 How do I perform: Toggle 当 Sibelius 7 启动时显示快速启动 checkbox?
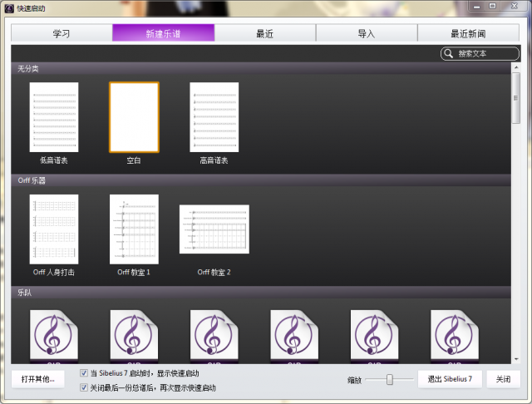84,374
